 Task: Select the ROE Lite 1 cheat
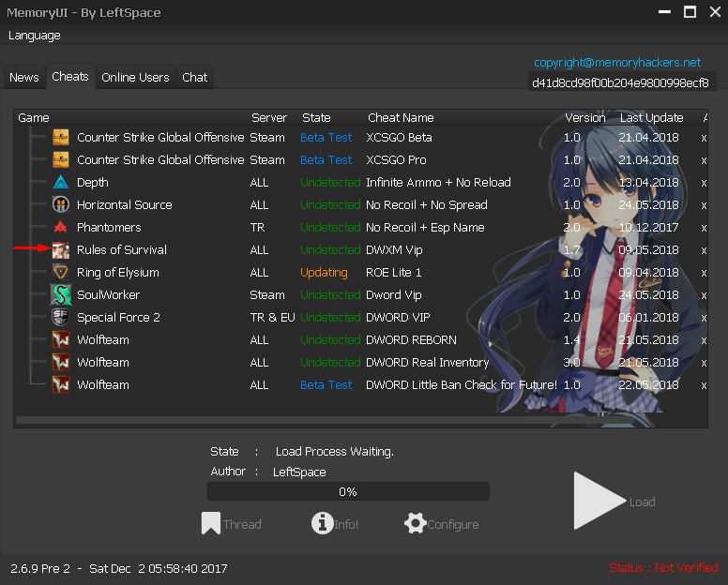pos(394,272)
